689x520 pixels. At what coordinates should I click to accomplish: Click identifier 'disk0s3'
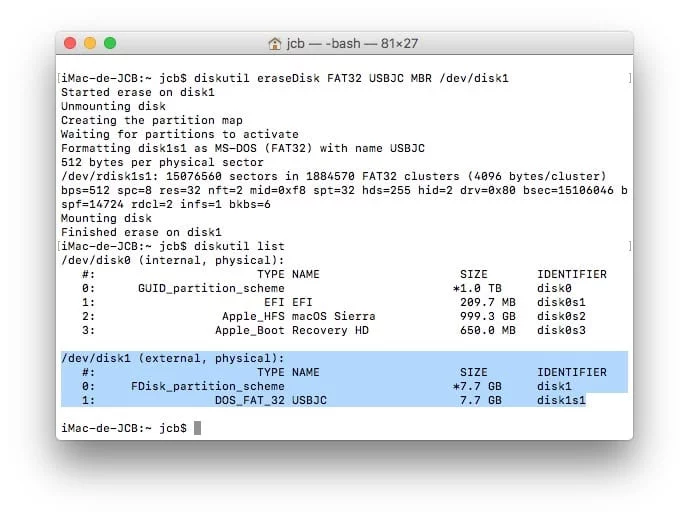pos(561,331)
